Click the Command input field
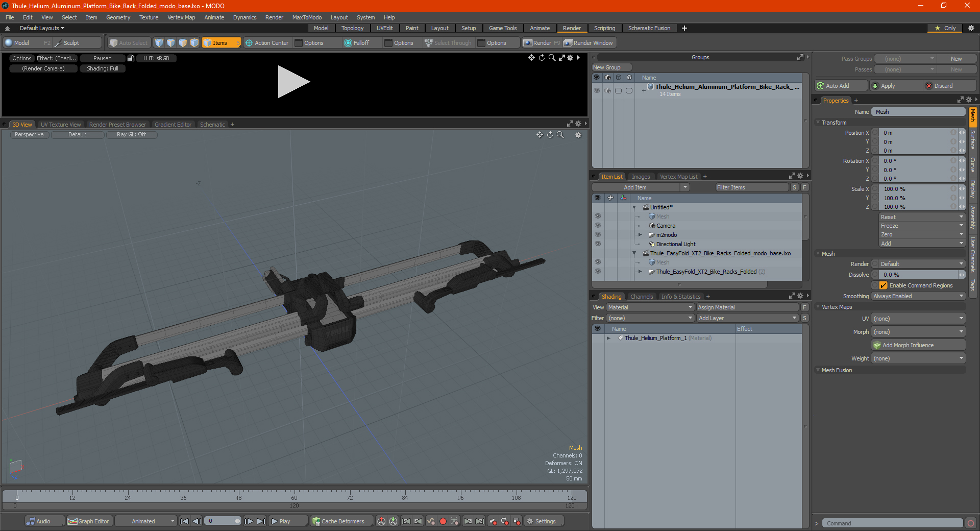The width and height of the screenshot is (980, 531). pyautogui.click(x=892, y=523)
